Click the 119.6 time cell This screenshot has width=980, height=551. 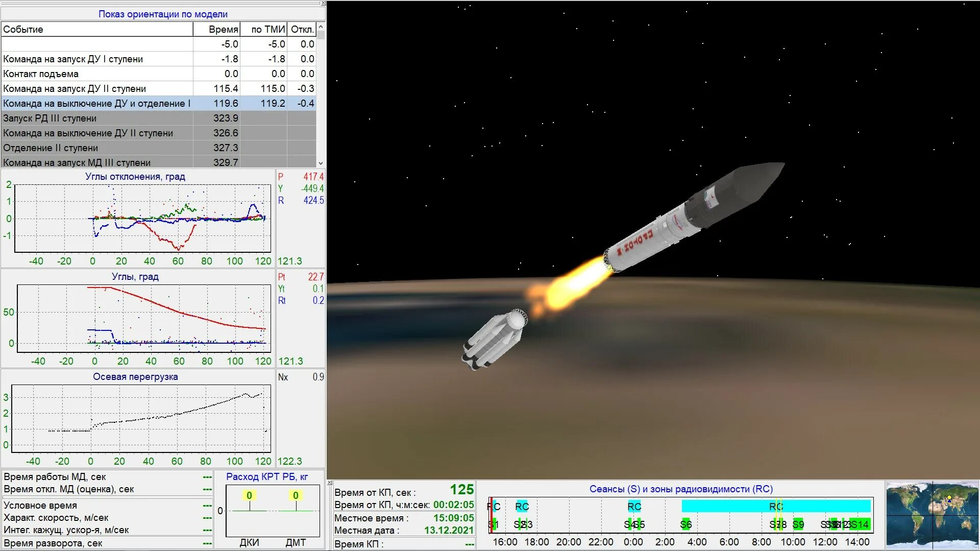216,103
